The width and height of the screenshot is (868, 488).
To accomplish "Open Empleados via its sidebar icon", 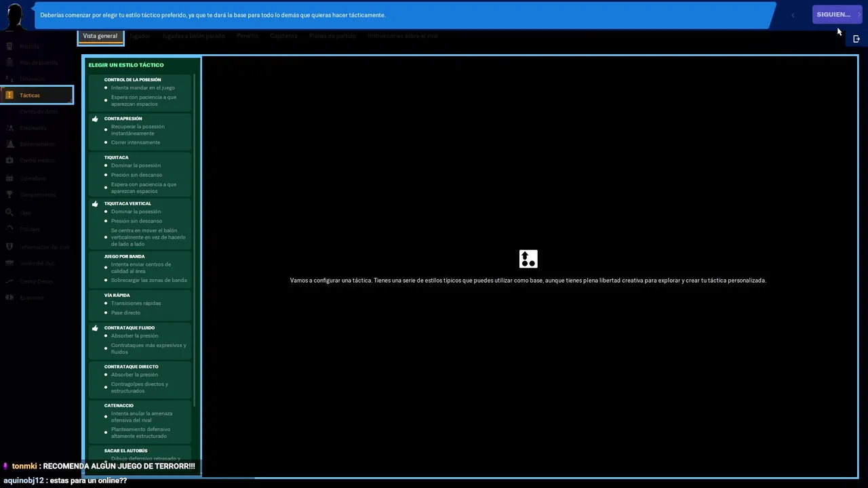I will tap(9, 128).
